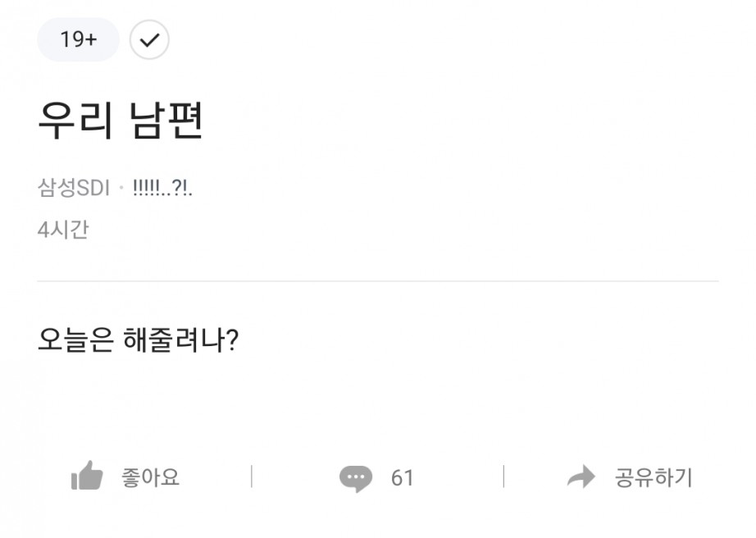Click the 좋아요 text label
756x538 pixels.
[150, 477]
